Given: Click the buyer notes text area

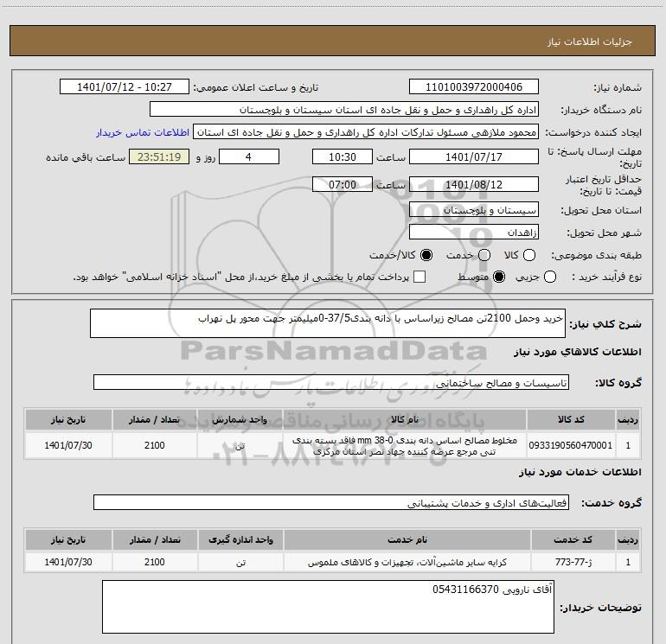Looking at the screenshot, I should pyautogui.click(x=328, y=607).
